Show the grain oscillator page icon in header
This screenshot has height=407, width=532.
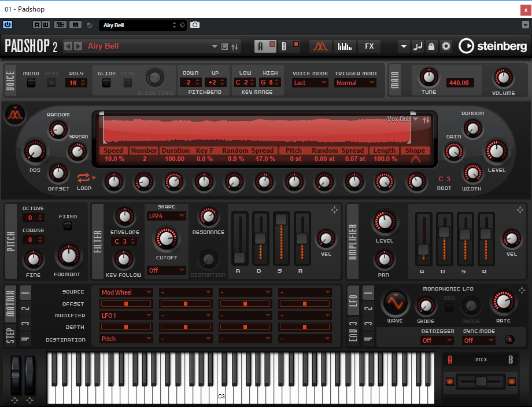(320, 46)
